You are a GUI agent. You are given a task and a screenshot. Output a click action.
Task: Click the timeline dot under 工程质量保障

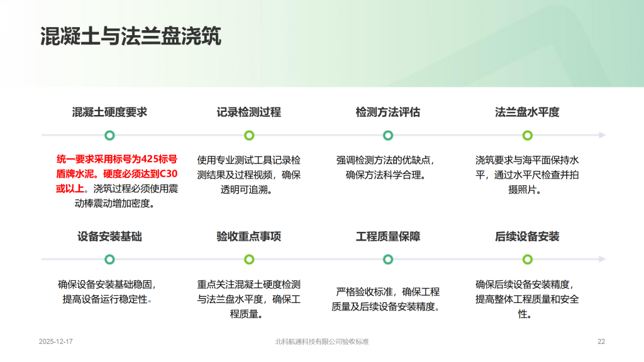[x=388, y=259]
